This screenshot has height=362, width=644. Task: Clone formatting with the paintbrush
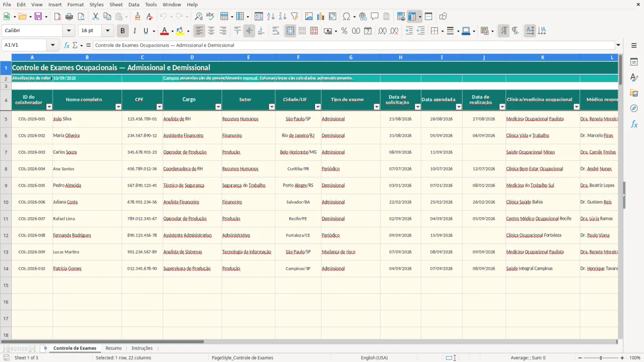[138, 17]
